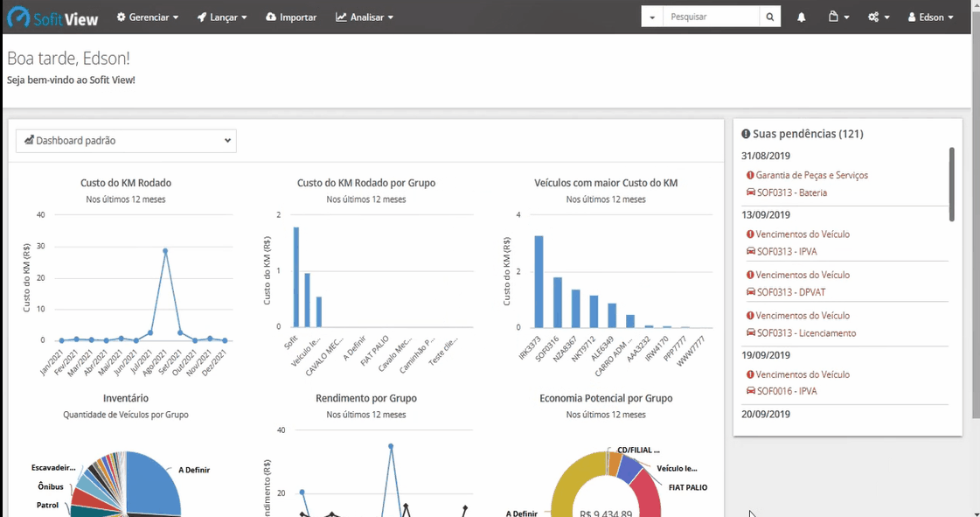The width and height of the screenshot is (980, 517).
Task: Expand the caret next to the gears icon
Action: [x=886, y=17]
